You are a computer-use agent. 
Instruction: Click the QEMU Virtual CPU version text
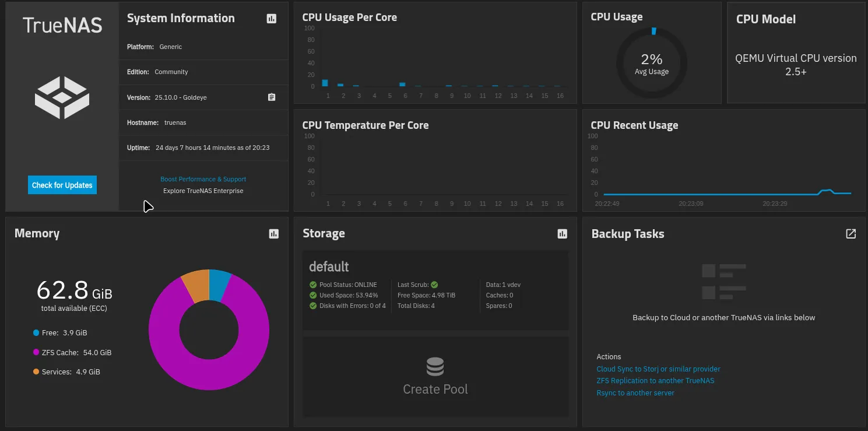(x=796, y=65)
